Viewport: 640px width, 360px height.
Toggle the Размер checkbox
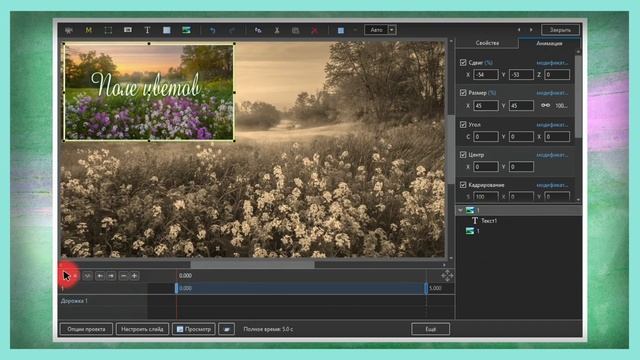[463, 93]
